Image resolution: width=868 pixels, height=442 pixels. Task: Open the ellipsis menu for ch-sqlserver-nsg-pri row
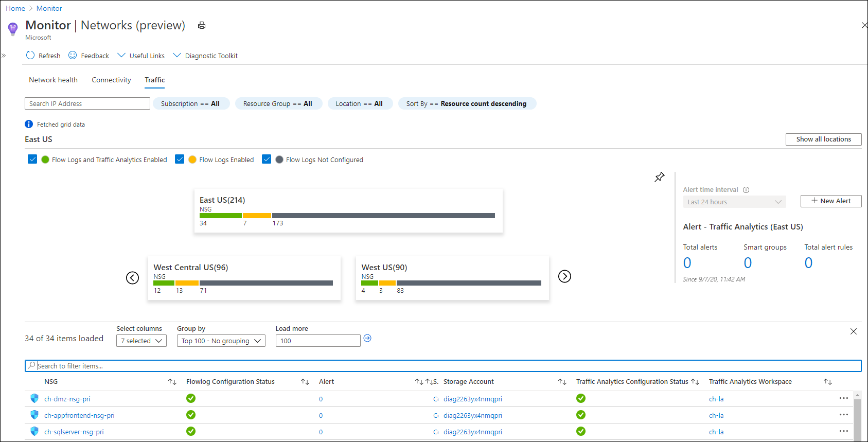point(844,431)
